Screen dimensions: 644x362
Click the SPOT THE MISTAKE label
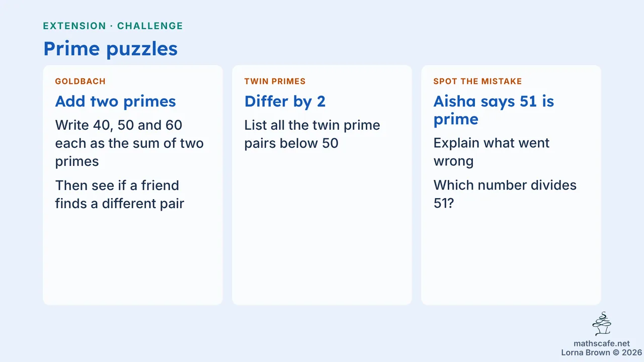tap(477, 81)
